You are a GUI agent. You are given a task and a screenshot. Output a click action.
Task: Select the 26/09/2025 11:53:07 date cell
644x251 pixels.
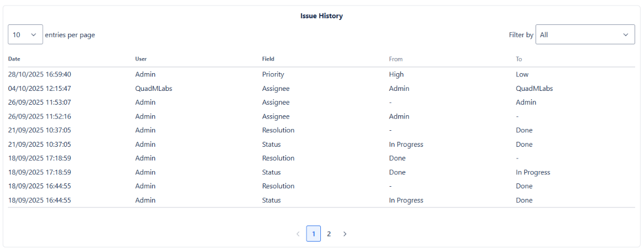coord(39,102)
